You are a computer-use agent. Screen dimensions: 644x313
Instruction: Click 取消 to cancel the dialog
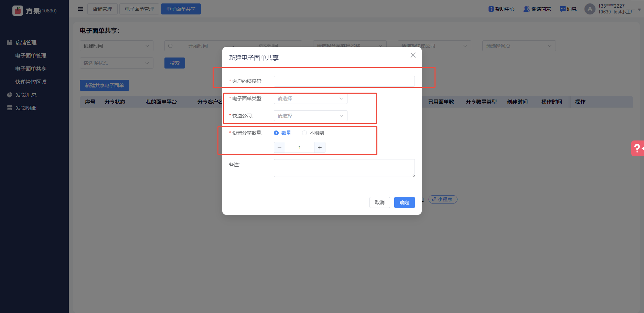click(380, 202)
